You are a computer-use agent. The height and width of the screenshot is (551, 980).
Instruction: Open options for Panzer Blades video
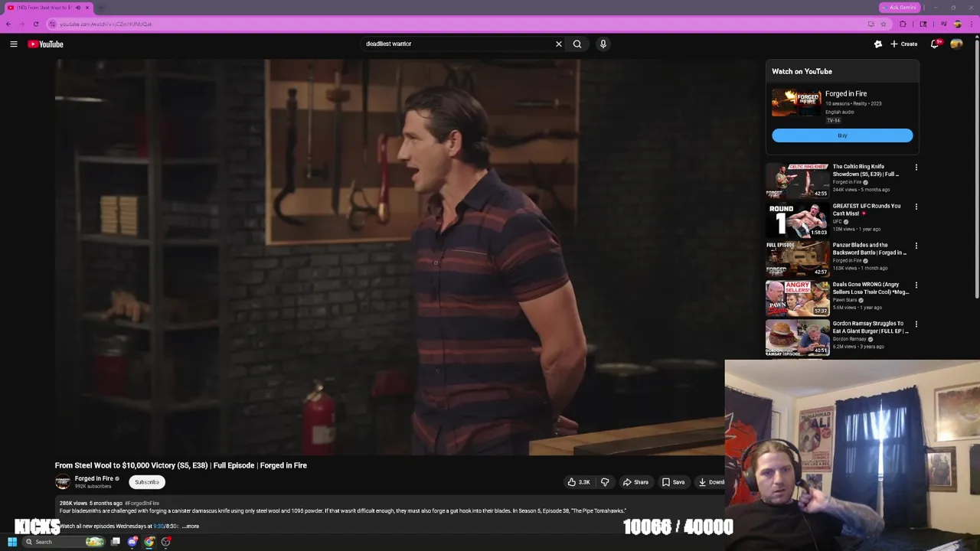[x=916, y=246]
